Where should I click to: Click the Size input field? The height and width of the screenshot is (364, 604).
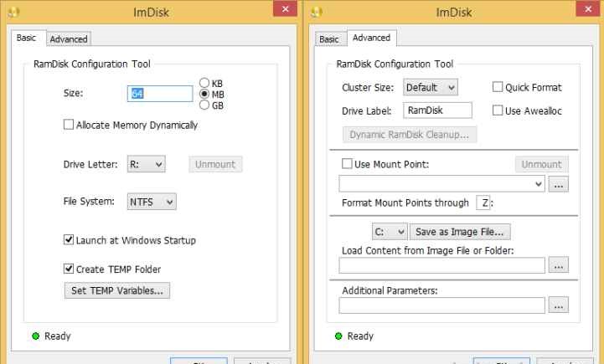[x=160, y=95]
